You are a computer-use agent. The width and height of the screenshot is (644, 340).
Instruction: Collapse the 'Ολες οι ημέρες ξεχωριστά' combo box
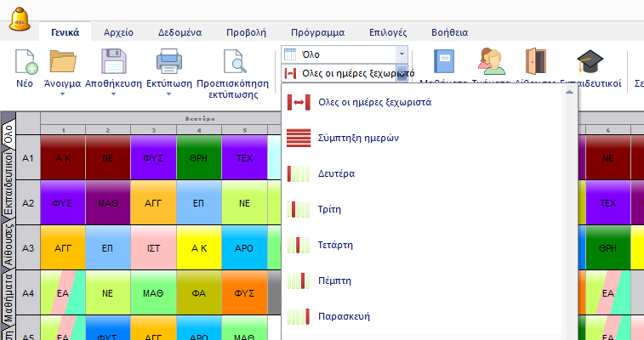[401, 73]
